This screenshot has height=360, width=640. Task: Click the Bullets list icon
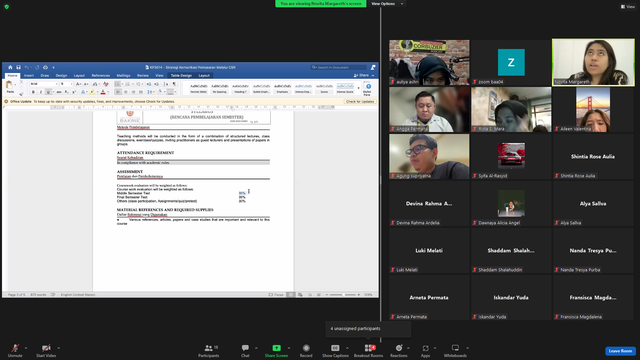(118, 84)
